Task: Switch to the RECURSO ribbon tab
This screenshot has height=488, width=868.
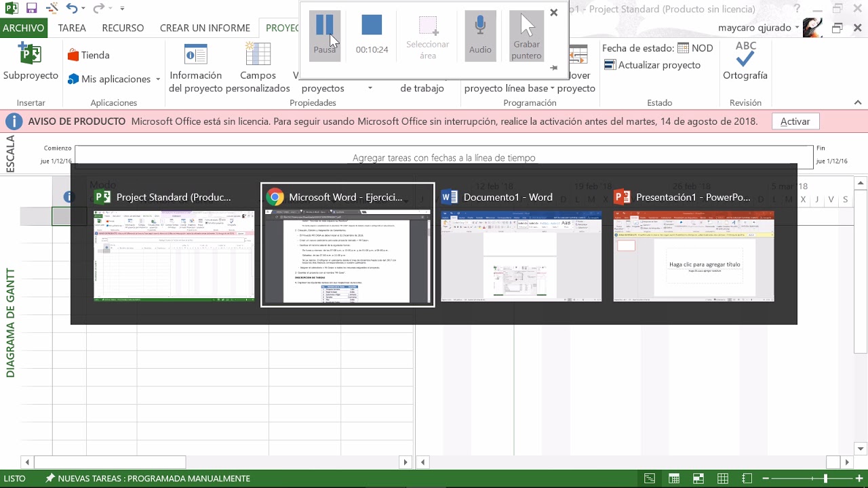Action: (123, 28)
